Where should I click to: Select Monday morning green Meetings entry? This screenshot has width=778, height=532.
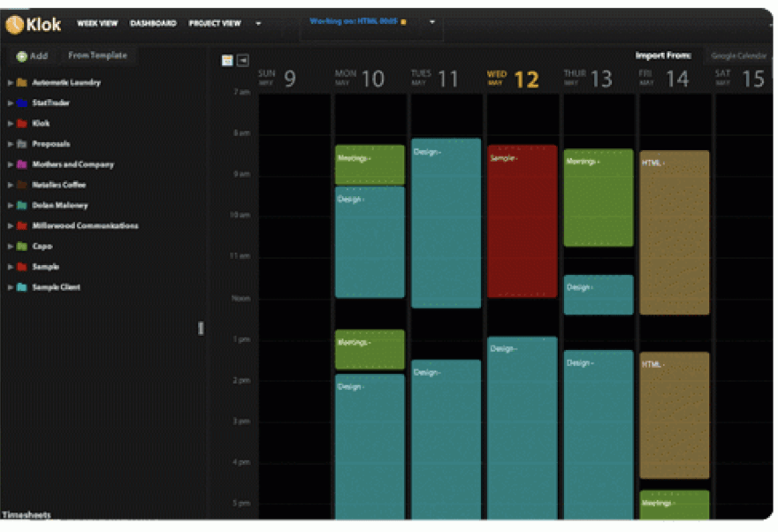click(370, 164)
